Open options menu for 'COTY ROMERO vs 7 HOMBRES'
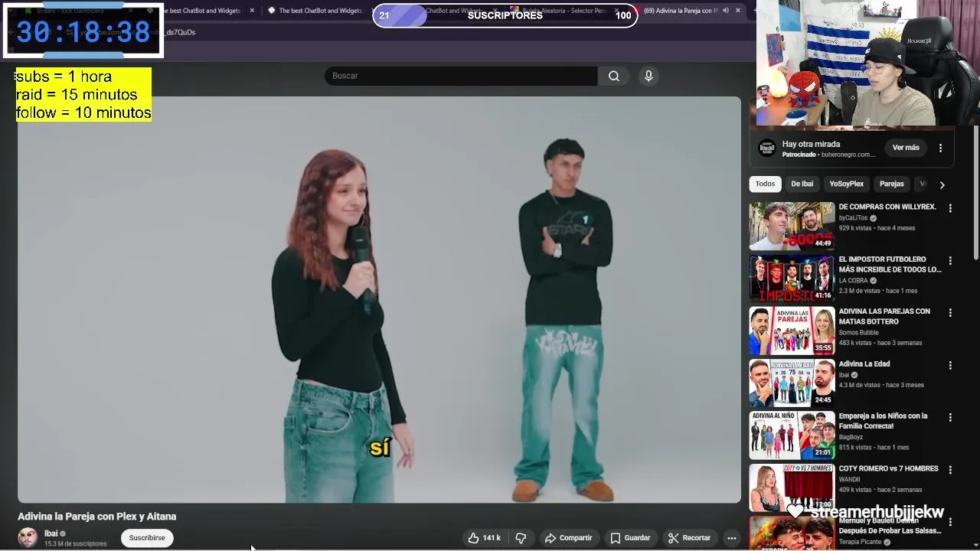Screen dimensions: 980x551 coord(950,470)
